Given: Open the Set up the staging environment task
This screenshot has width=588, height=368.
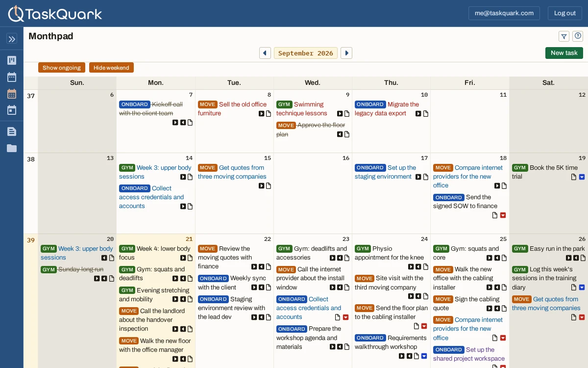Looking at the screenshot, I should click(x=385, y=172).
